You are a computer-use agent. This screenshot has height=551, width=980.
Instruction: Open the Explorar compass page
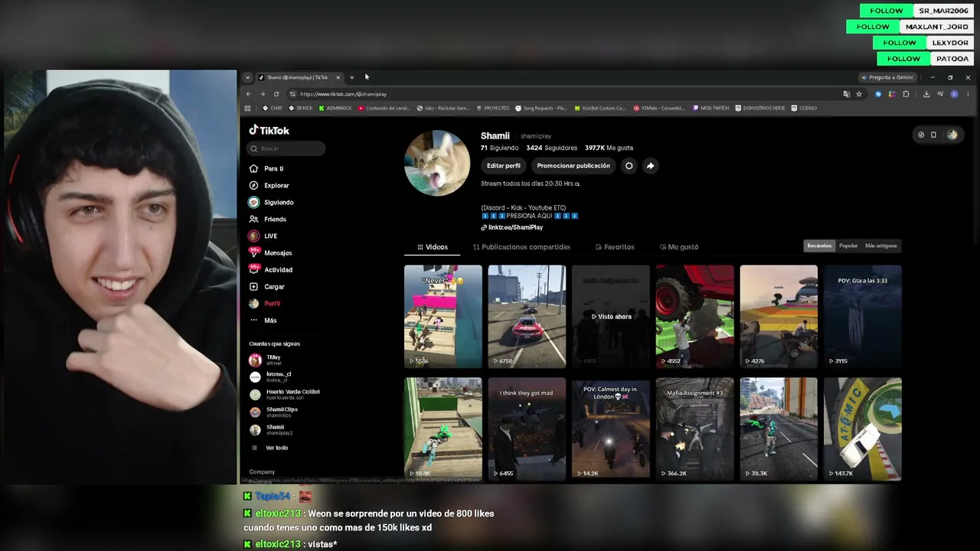point(269,185)
